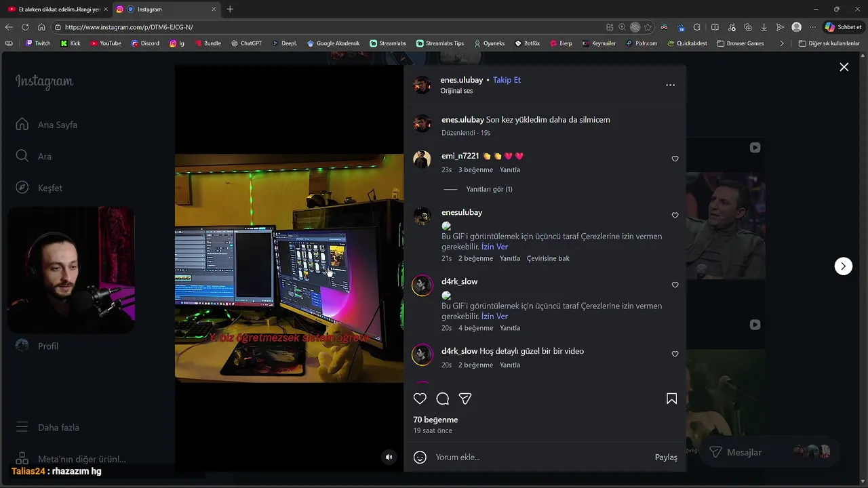Open "Meta'nın diğer ürünleri" in the sidebar

click(71, 459)
